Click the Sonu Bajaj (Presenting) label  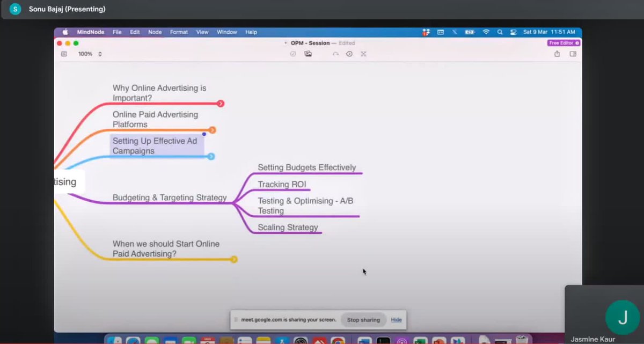67,9
